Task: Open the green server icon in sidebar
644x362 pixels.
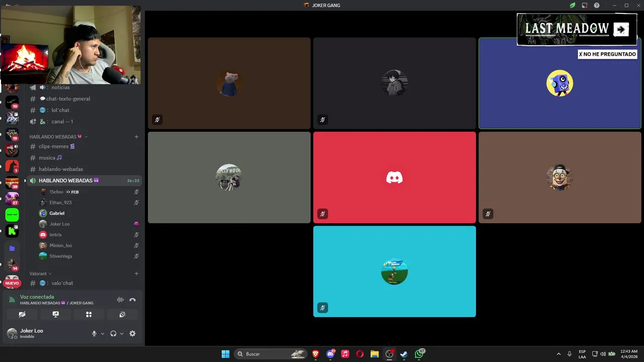Action: [x=12, y=215]
